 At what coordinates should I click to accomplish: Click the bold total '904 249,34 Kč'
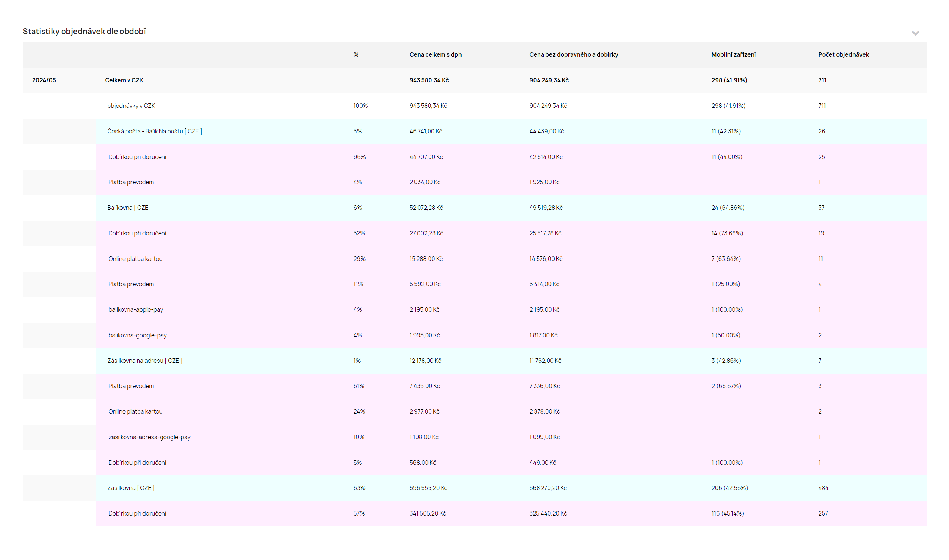549,80
